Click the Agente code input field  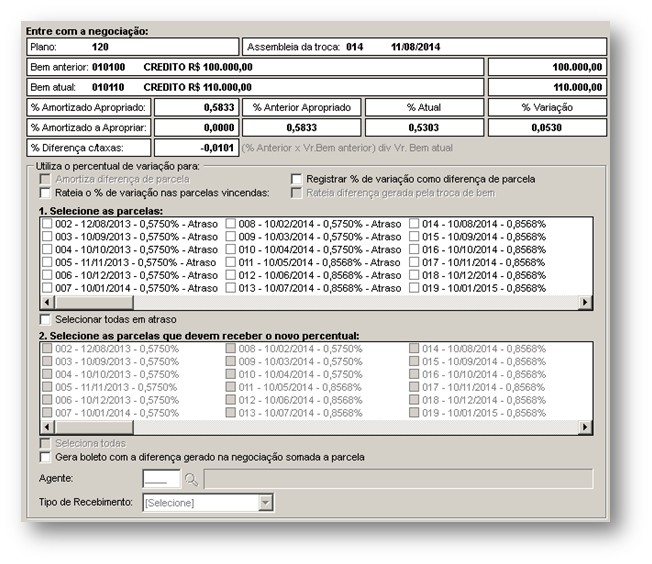pyautogui.click(x=161, y=479)
